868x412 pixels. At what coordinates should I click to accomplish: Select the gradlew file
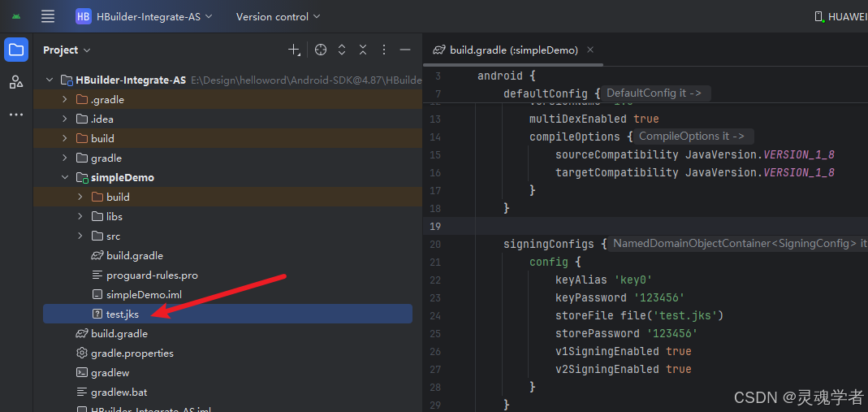[110, 373]
